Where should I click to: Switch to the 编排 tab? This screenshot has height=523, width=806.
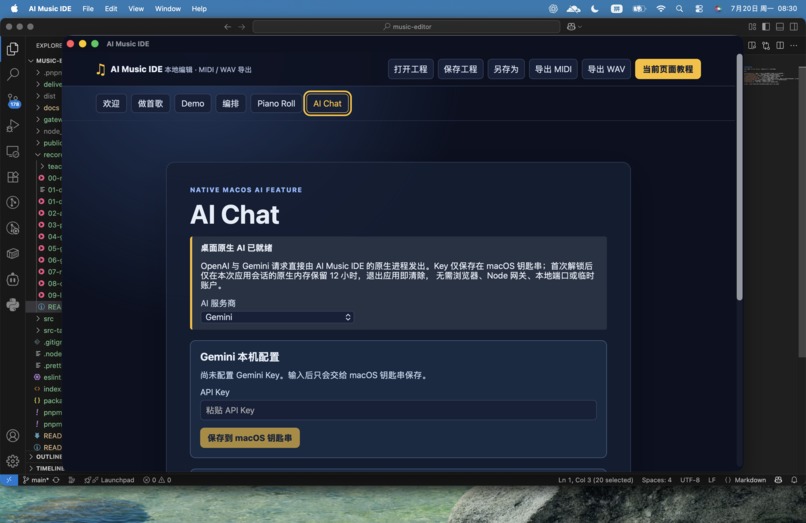click(230, 103)
